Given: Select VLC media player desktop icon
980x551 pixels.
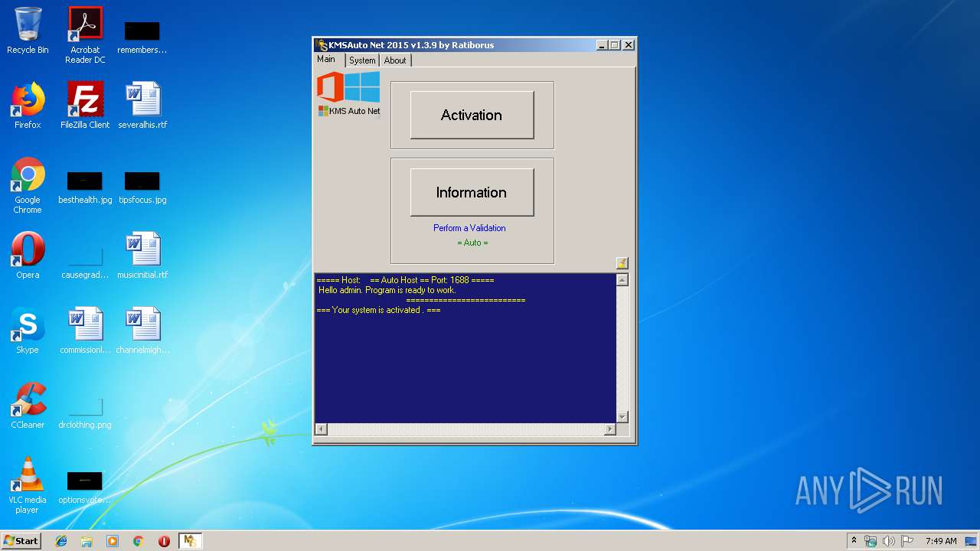Looking at the screenshot, I should (x=28, y=485).
